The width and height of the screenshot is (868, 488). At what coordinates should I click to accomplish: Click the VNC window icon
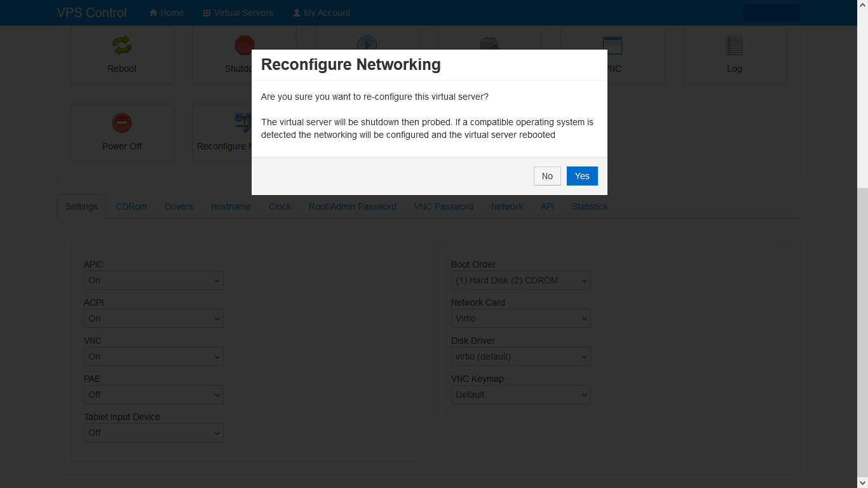[x=613, y=45]
